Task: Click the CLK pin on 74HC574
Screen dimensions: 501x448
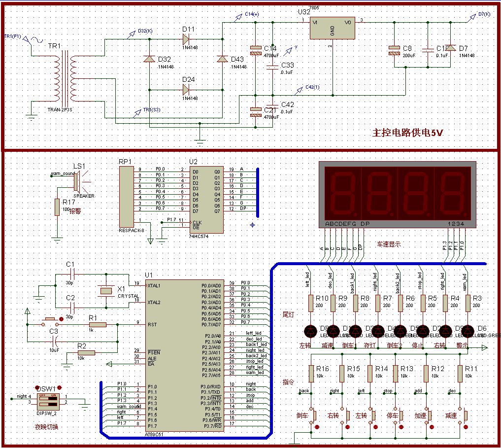Action: point(197,223)
